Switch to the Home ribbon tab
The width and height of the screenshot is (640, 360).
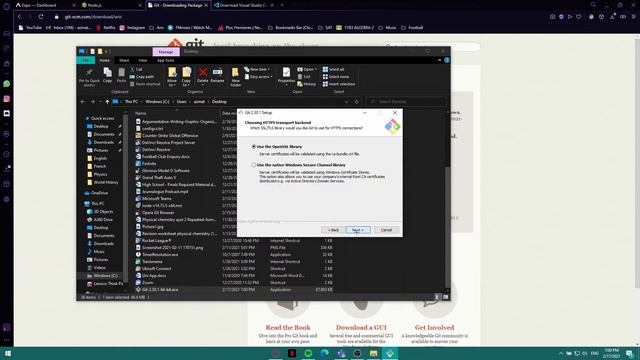[104, 60]
